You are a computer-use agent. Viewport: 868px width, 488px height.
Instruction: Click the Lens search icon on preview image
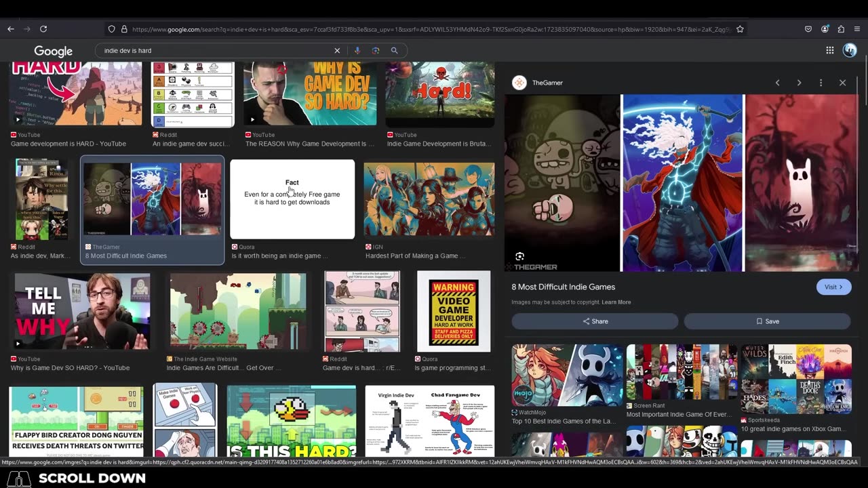point(519,256)
